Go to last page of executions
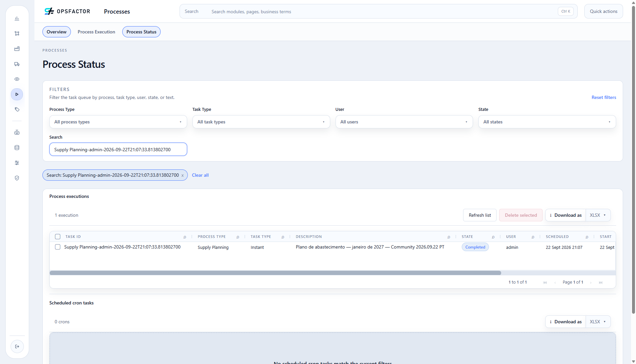The image size is (636, 364). [601, 282]
